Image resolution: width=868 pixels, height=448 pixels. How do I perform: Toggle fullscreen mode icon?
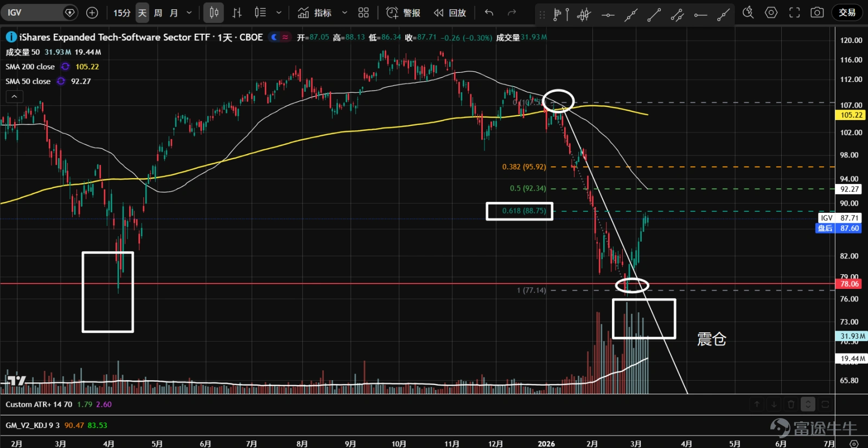pos(794,12)
